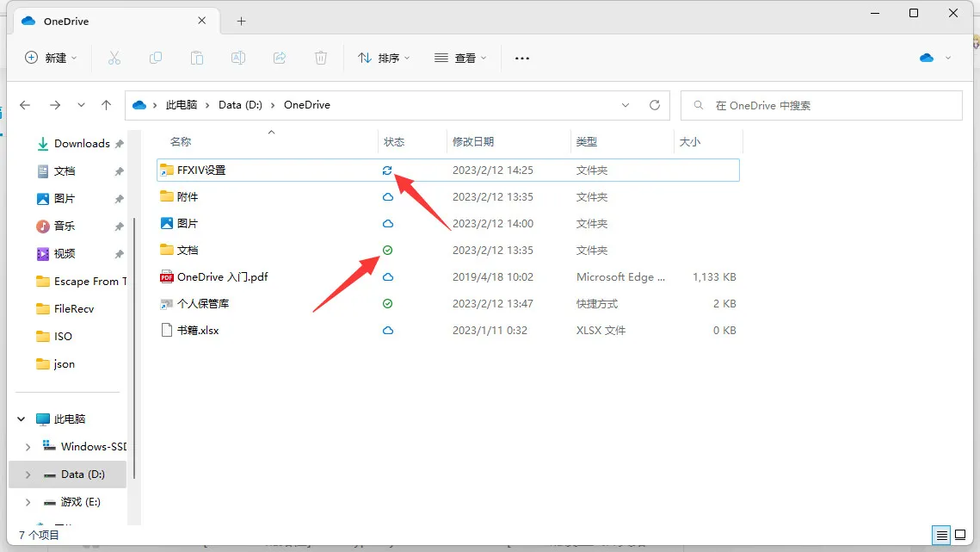The image size is (980, 552).
Task: Click the cloud status icon for 图片 folder
Action: coord(387,223)
